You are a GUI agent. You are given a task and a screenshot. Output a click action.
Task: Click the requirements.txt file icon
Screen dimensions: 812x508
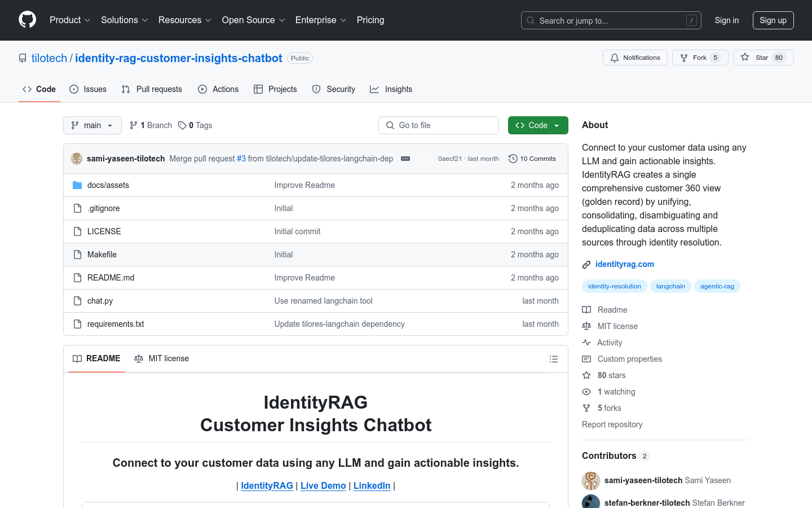tap(77, 324)
